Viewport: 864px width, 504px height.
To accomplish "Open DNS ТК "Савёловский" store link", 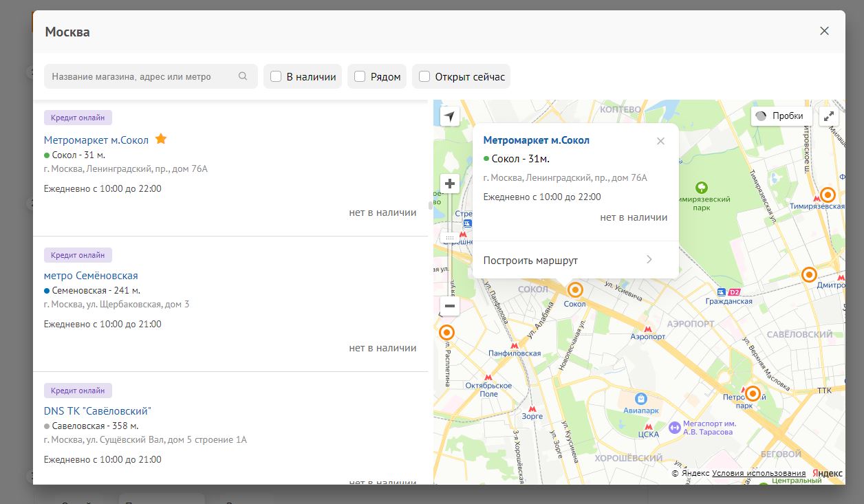I will point(97,410).
